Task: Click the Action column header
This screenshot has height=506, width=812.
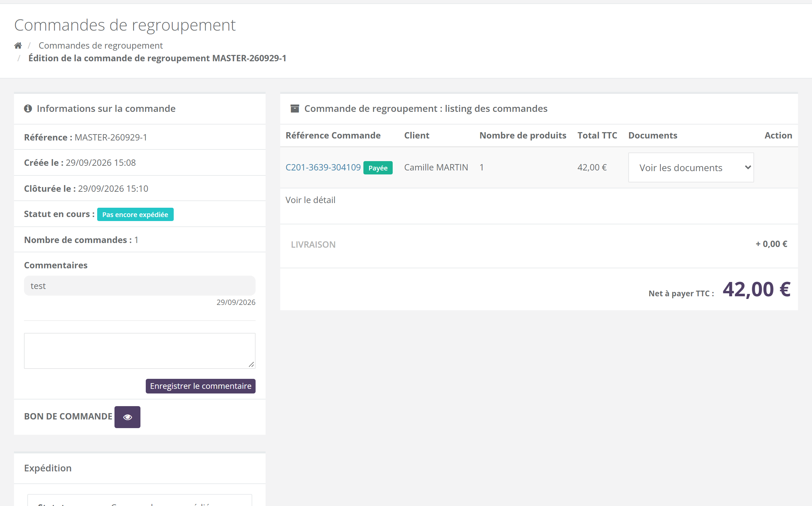Action: coord(778,135)
